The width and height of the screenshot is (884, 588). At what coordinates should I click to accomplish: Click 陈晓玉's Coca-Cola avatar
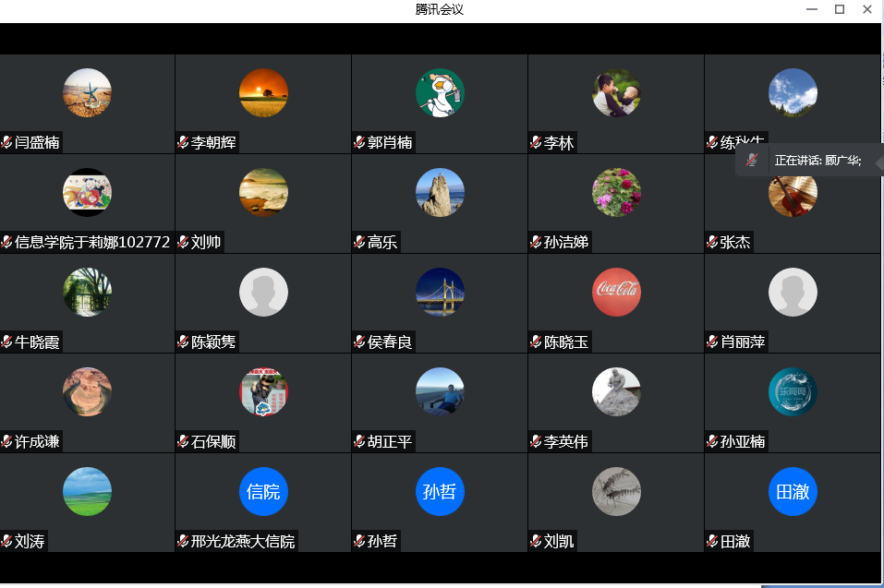[x=616, y=292]
